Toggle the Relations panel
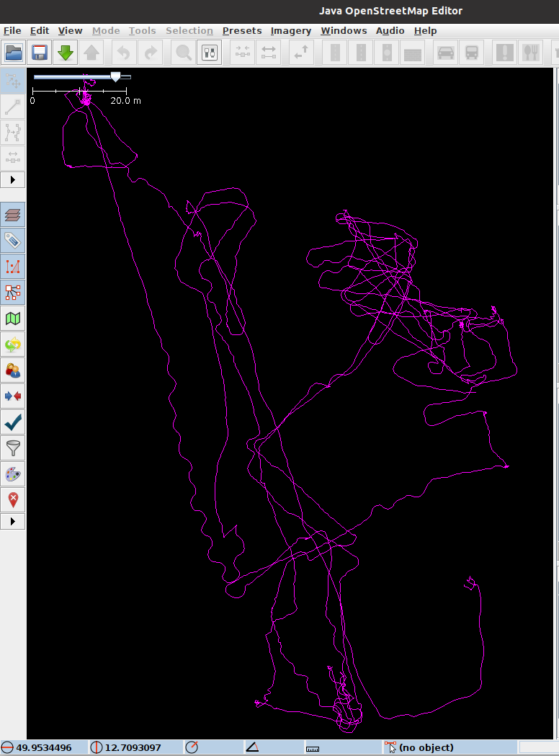The image size is (559, 756). pyautogui.click(x=13, y=292)
